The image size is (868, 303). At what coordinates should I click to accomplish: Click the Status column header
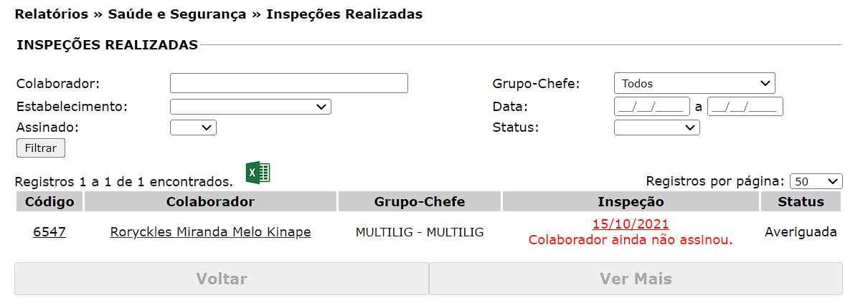(801, 202)
